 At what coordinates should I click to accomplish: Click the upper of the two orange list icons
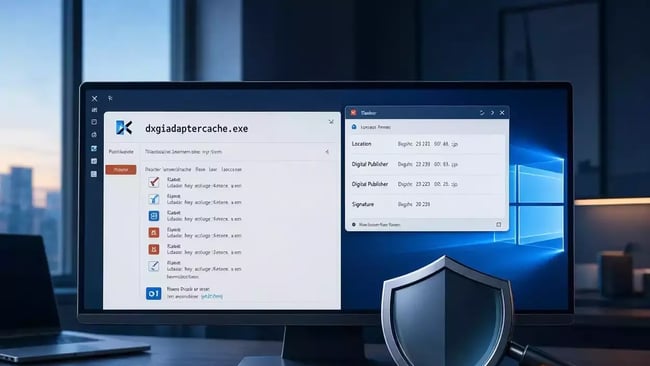click(x=154, y=233)
